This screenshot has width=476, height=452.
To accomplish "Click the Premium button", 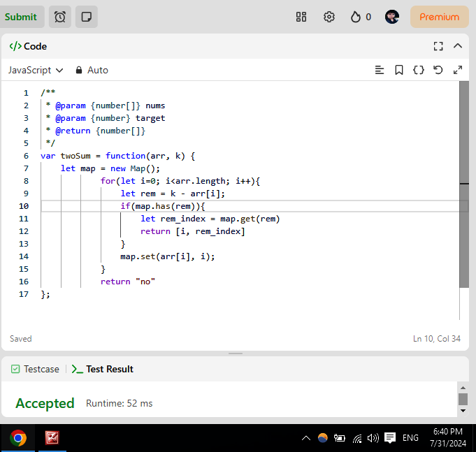I will point(439,17).
